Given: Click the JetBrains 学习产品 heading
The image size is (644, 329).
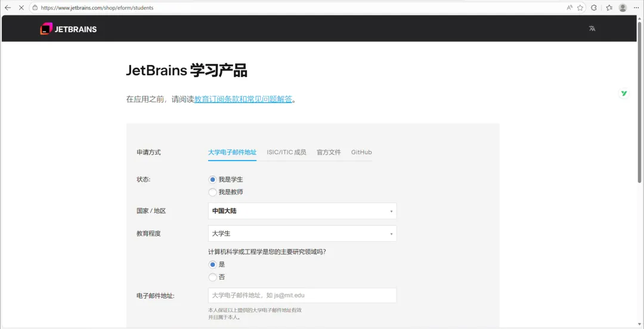Looking at the screenshot, I should click(x=187, y=71).
